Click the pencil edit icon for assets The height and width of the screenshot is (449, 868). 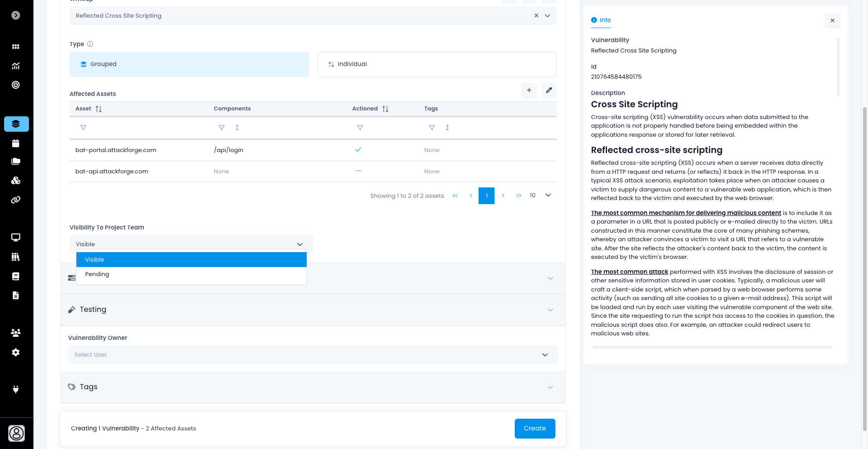click(549, 91)
